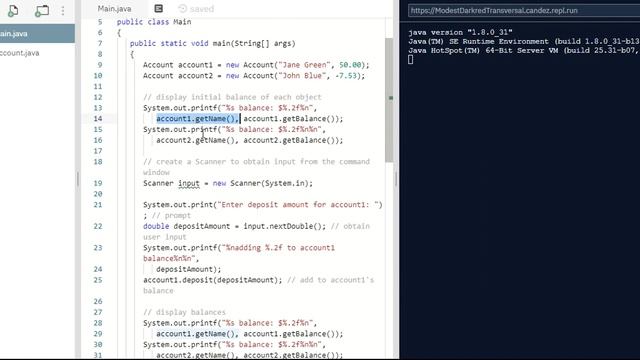Click line number 14 in the gutter
Viewport: 640px width, 360px height.
click(x=98, y=119)
